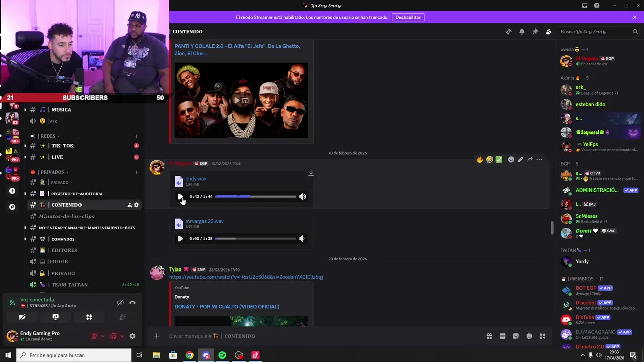The image size is (644, 362).
Task: Open PANTI Y COLALE 2.0 video link
Action: [237, 50]
